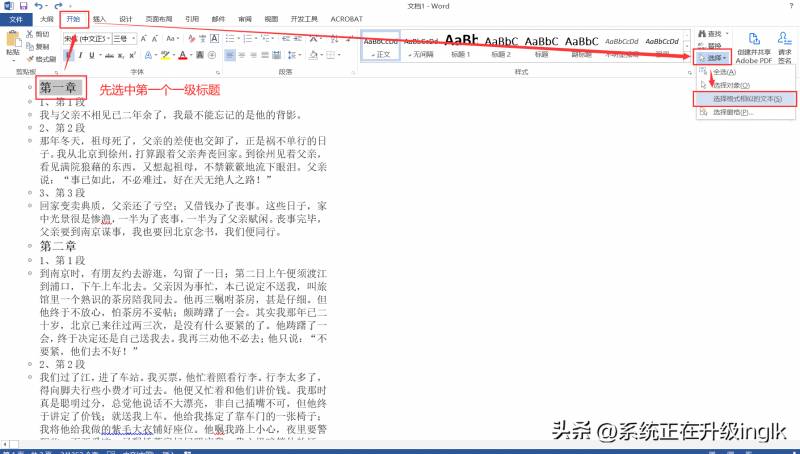Click the Show paragraph marks icon

pos(349,39)
